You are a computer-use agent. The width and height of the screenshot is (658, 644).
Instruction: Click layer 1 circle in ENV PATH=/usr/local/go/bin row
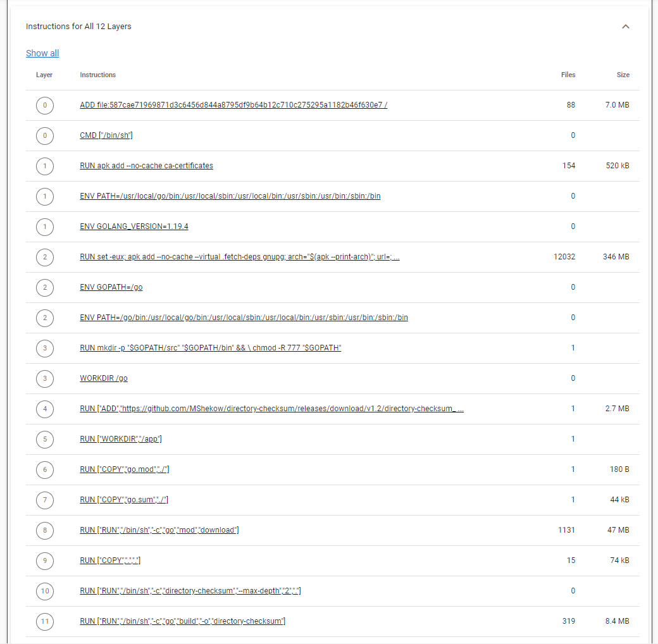45,196
